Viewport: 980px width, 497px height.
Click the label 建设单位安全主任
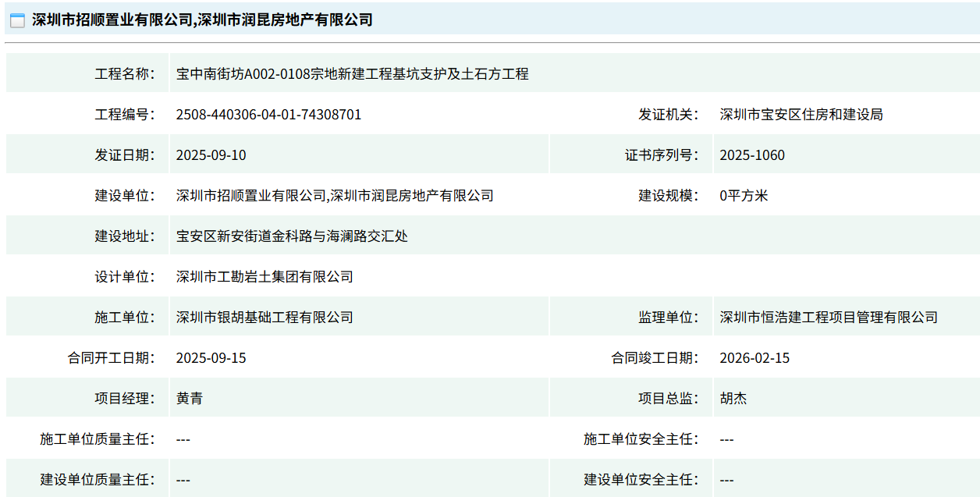641,480
